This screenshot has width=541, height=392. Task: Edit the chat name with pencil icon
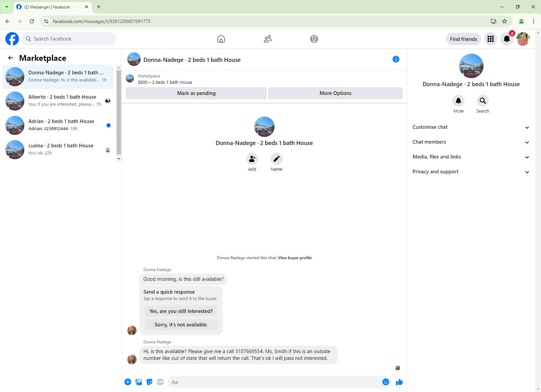(x=277, y=159)
